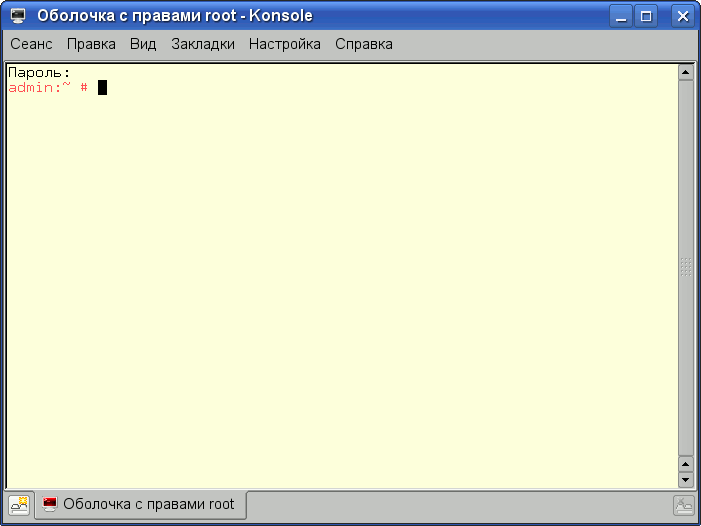This screenshot has height=526, width=701.
Task: Open the Справка menu
Action: [364, 44]
